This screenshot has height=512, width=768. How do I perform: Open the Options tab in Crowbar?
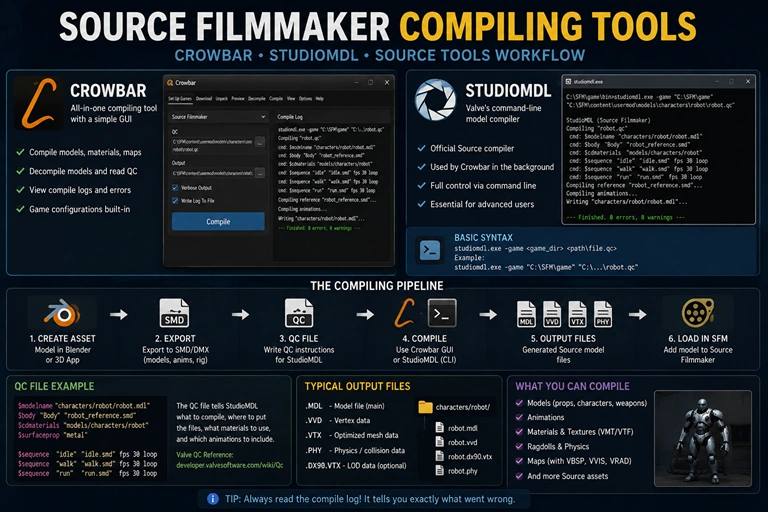pos(305,98)
